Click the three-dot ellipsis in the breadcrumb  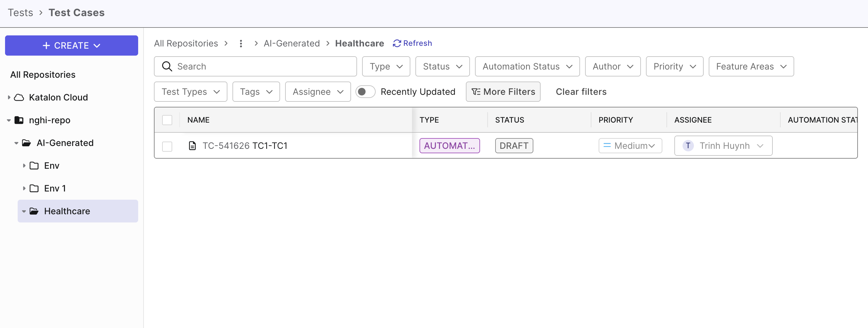click(x=241, y=43)
